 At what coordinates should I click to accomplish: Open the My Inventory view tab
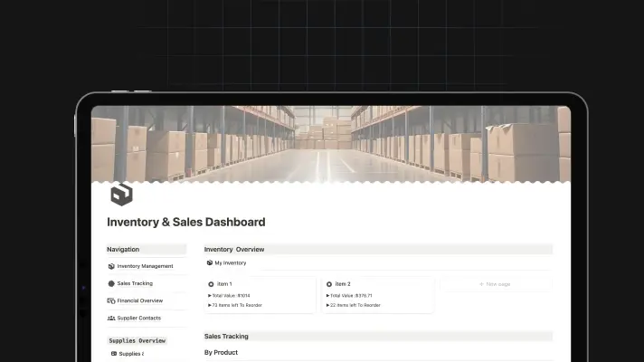230,263
